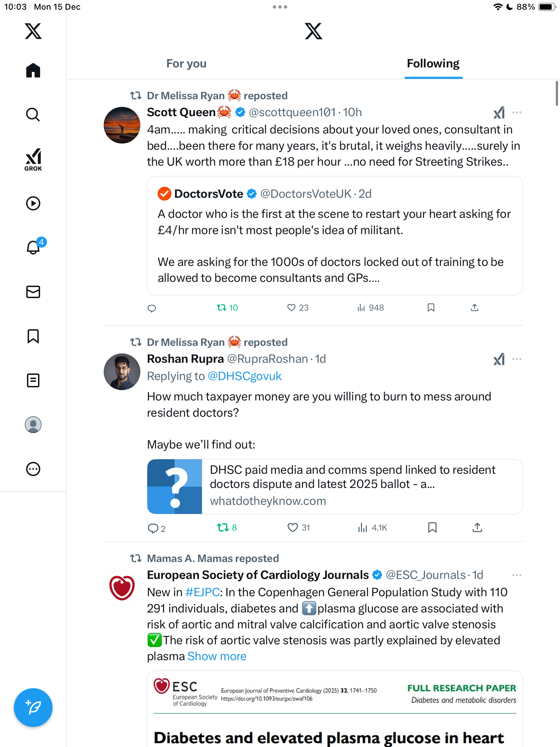Open Messages envelope icon
Screen dimensions: 560x747
(x=33, y=292)
